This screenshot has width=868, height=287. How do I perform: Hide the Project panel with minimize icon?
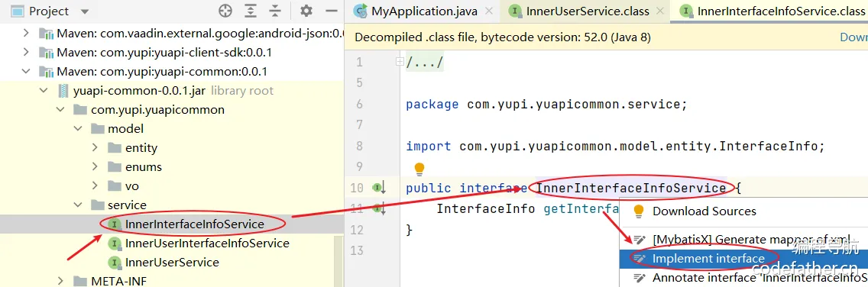click(x=331, y=11)
